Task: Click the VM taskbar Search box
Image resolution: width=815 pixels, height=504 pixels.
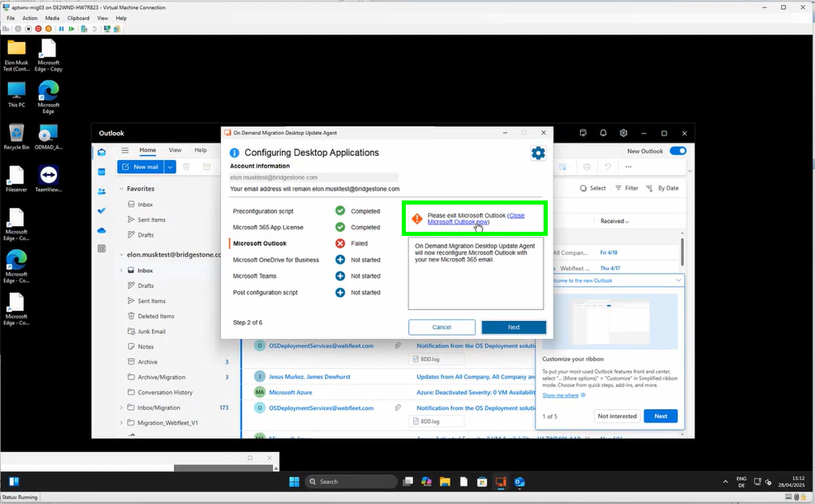Action: pyautogui.click(x=351, y=482)
